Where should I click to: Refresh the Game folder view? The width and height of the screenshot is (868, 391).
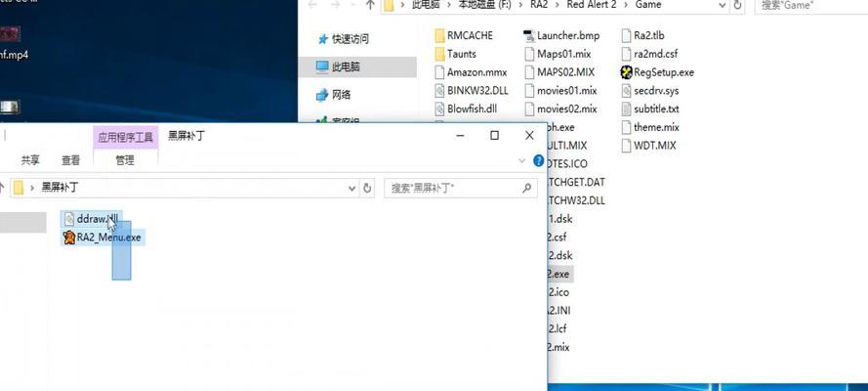click(x=737, y=5)
